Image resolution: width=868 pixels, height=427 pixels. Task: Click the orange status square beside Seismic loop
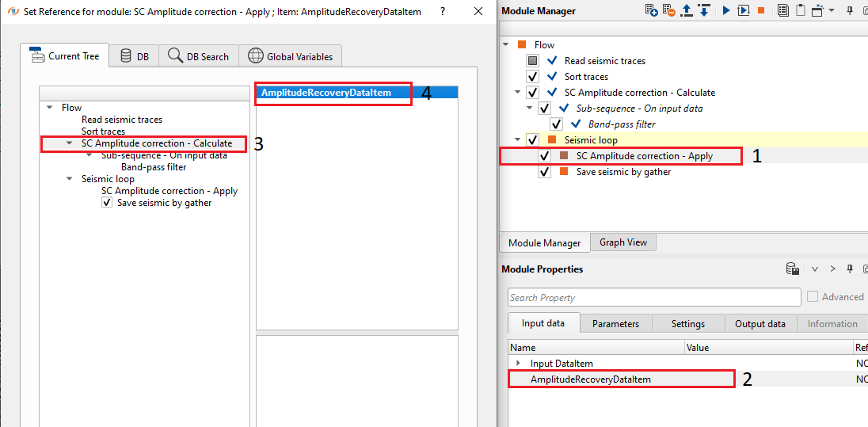[x=551, y=140]
